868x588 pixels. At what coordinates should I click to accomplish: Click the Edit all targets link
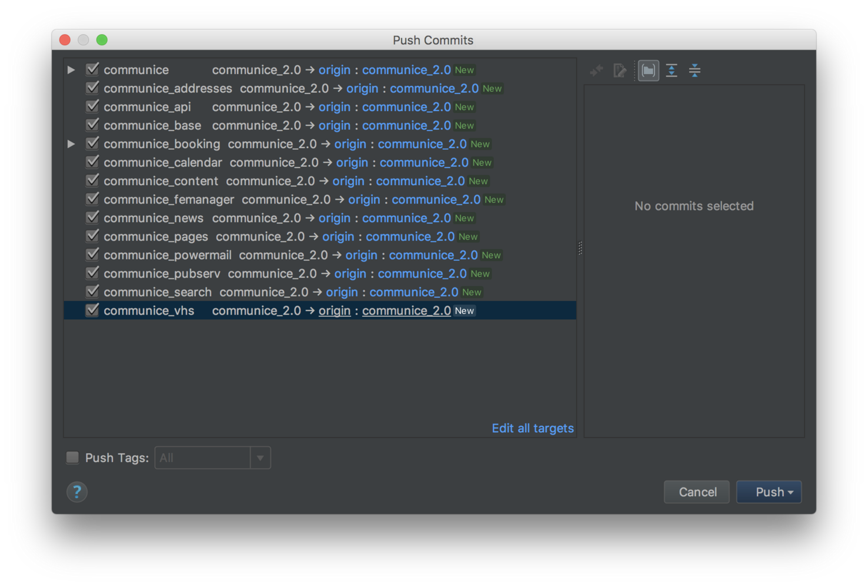532,428
